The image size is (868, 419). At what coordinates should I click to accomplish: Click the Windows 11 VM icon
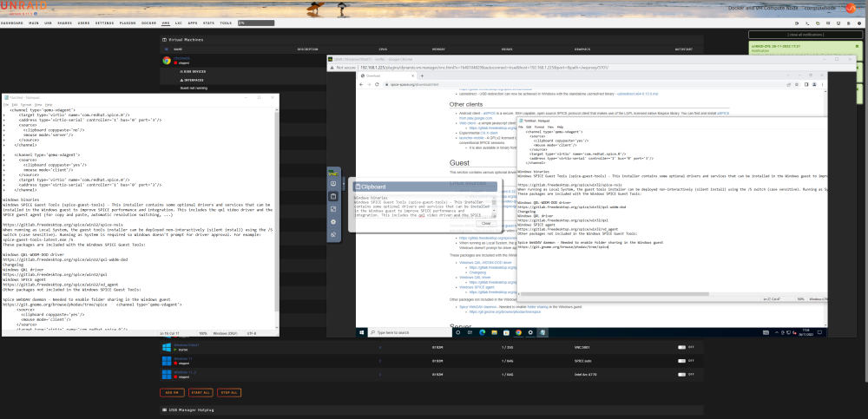pos(166,361)
